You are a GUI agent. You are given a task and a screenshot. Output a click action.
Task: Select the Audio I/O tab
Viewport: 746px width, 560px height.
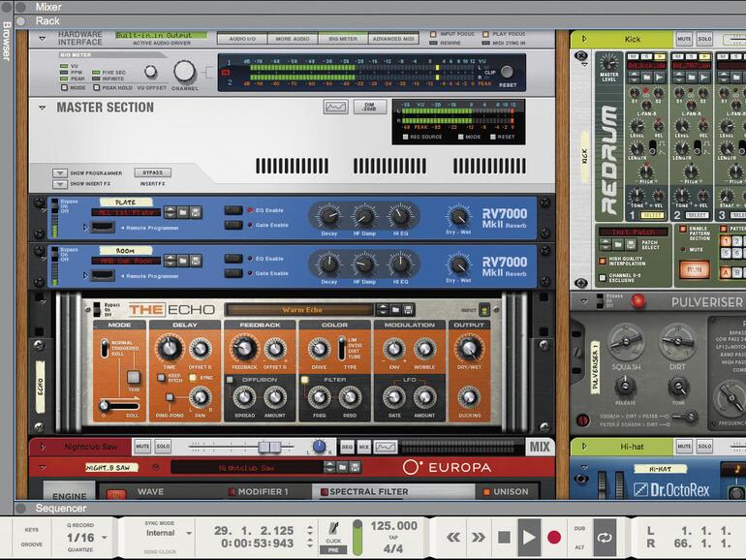(242, 39)
